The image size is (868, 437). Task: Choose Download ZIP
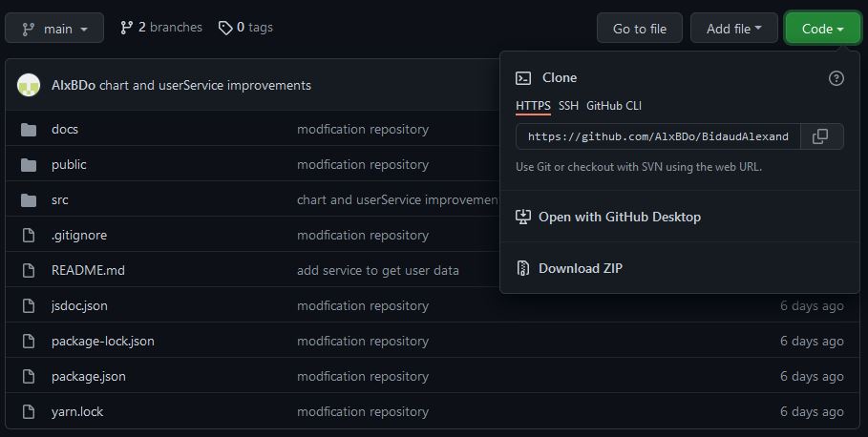click(x=581, y=268)
